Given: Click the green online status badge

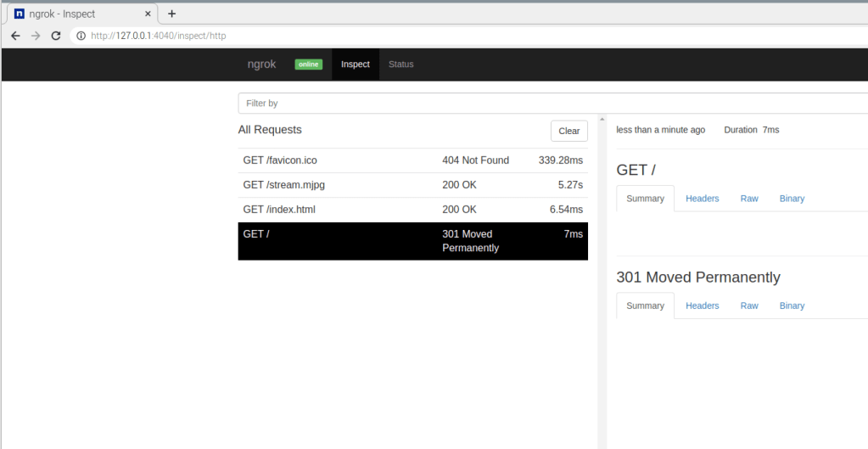Looking at the screenshot, I should [x=308, y=65].
